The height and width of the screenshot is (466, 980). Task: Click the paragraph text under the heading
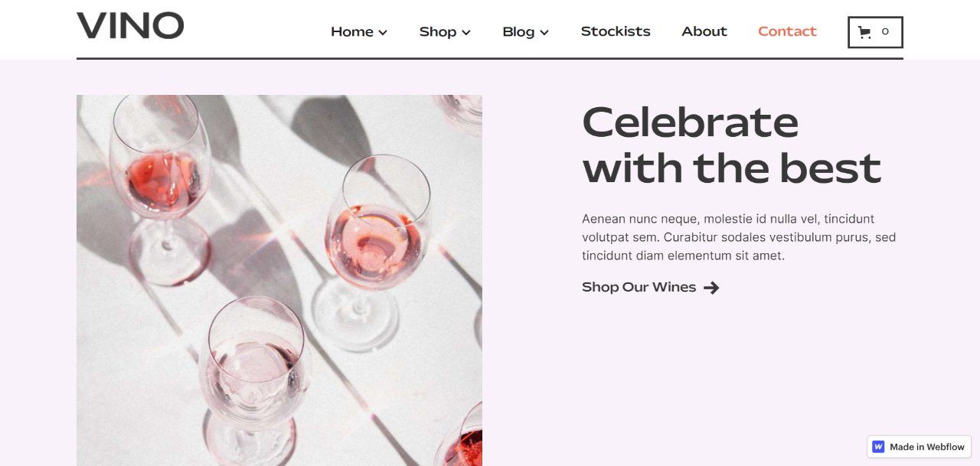coord(739,237)
